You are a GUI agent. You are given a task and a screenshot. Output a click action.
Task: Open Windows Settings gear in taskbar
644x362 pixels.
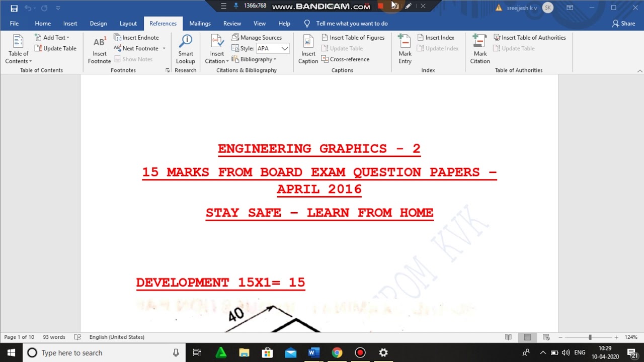(383, 353)
